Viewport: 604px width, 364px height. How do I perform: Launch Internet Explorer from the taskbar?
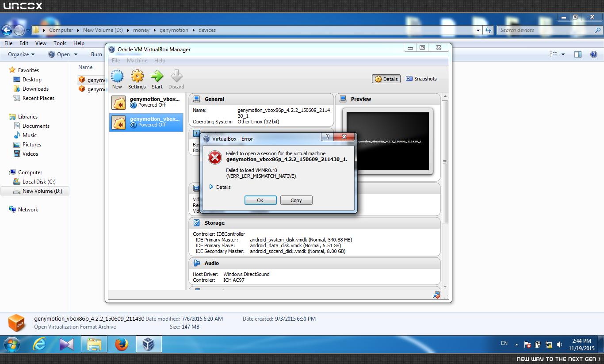point(39,344)
